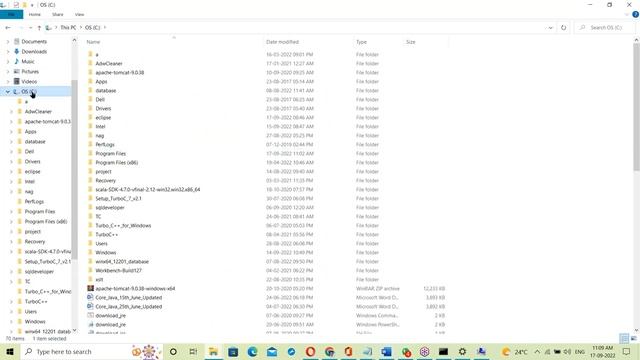Select Videos in the navigation pane
640x360 pixels.
click(x=29, y=81)
